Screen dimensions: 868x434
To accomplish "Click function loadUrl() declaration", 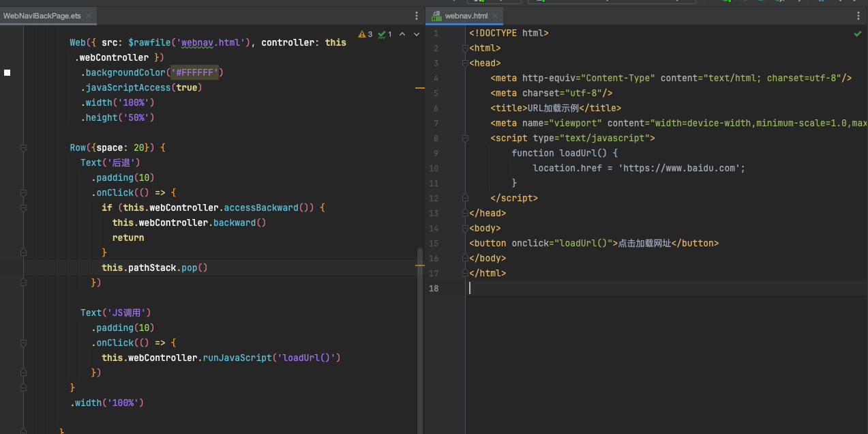I will 565,153.
